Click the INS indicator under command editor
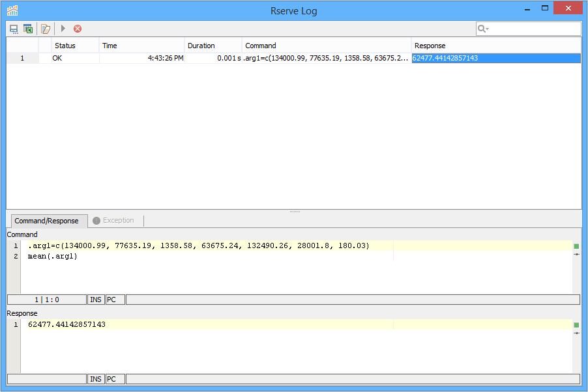This screenshot has width=588, height=392. (96, 300)
